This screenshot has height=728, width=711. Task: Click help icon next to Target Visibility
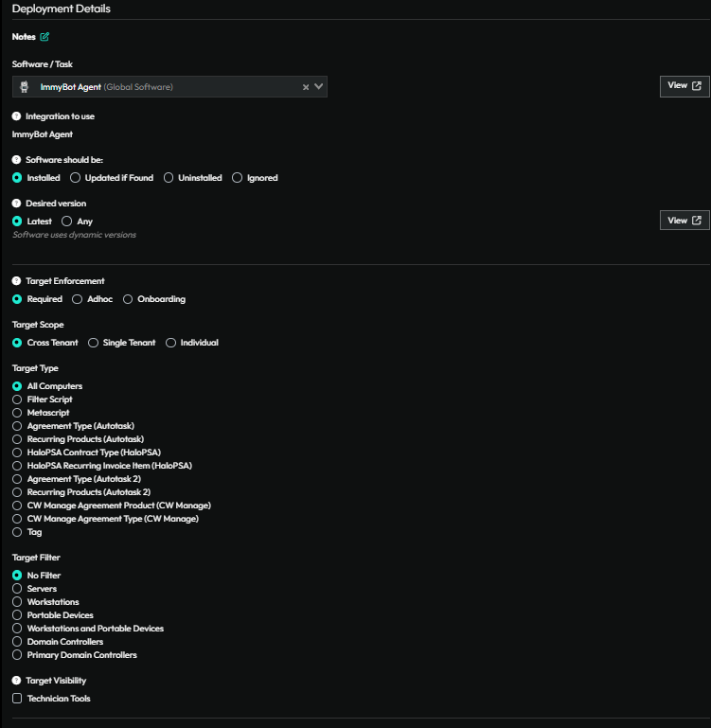coord(16,681)
